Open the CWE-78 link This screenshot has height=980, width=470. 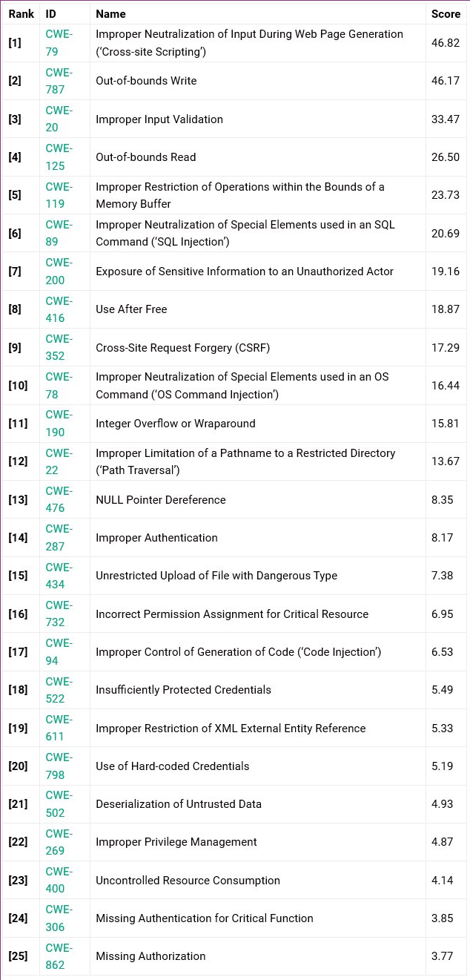(x=59, y=386)
